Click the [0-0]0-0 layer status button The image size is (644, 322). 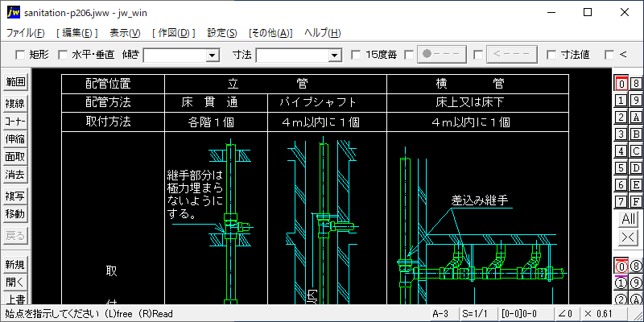pos(526,314)
